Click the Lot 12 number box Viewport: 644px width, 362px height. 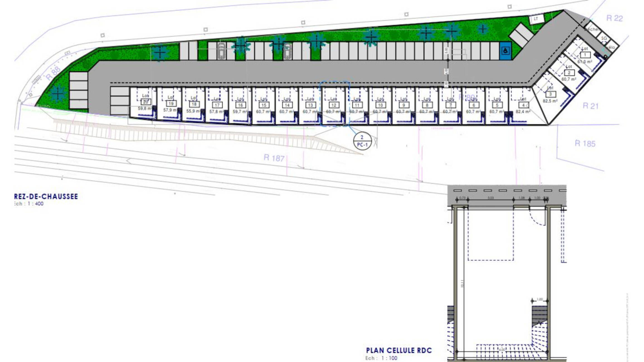[x=334, y=105]
